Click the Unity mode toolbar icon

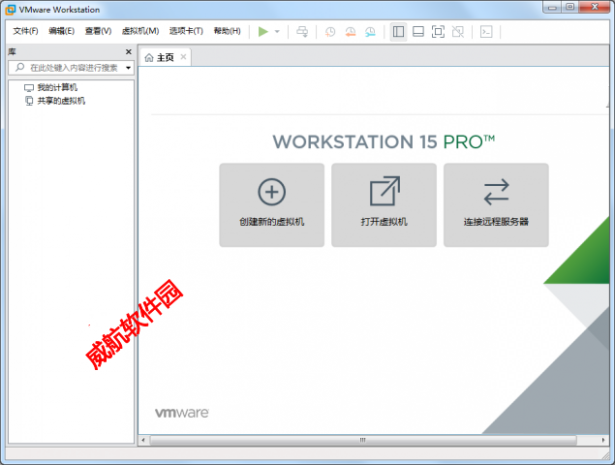coord(458,32)
